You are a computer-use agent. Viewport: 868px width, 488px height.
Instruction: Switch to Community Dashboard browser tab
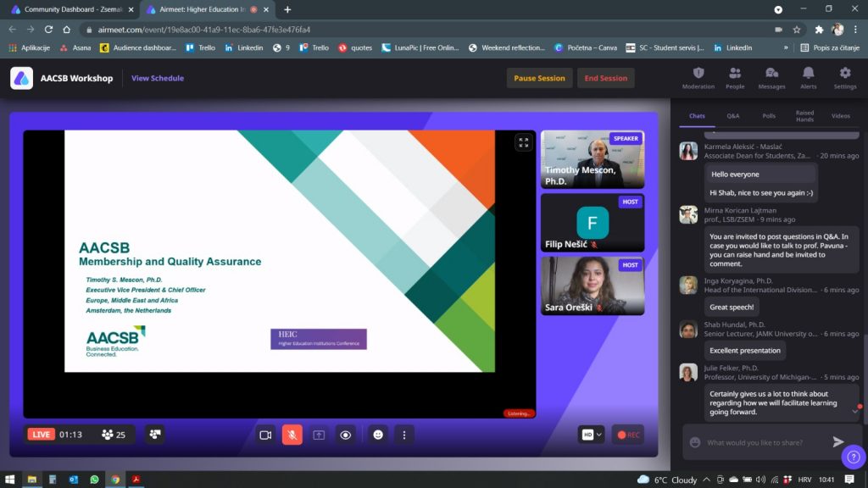pos(72,9)
